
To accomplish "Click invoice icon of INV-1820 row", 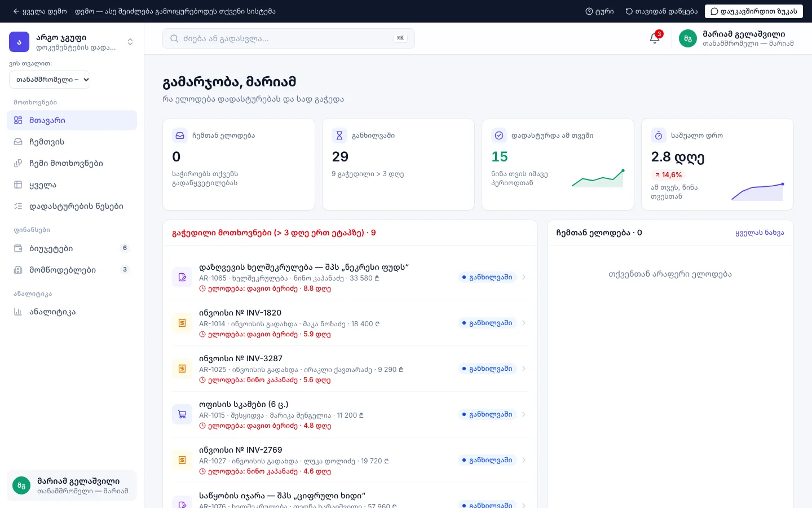I will pyautogui.click(x=182, y=323).
